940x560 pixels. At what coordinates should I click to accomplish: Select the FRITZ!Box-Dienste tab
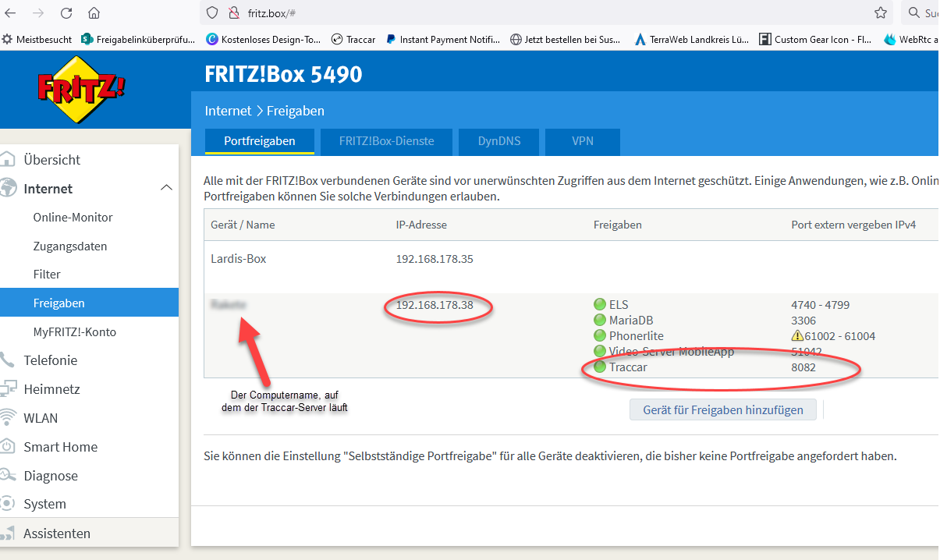point(386,141)
